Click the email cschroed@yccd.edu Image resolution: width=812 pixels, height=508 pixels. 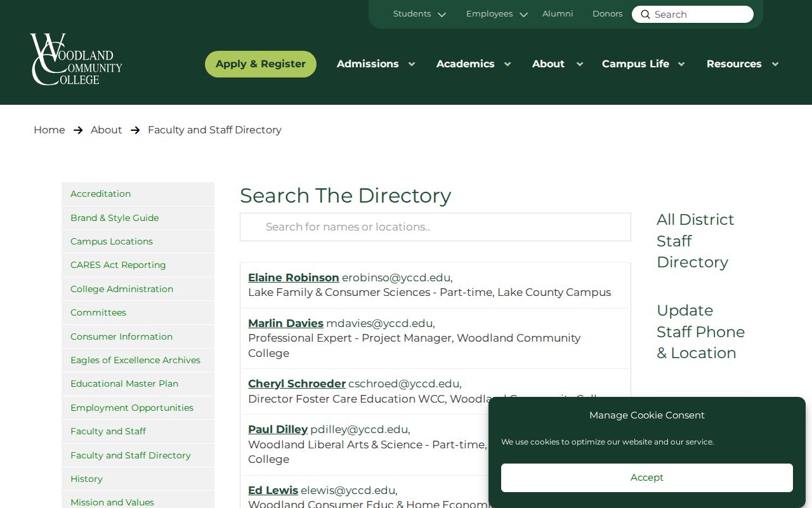coord(403,384)
